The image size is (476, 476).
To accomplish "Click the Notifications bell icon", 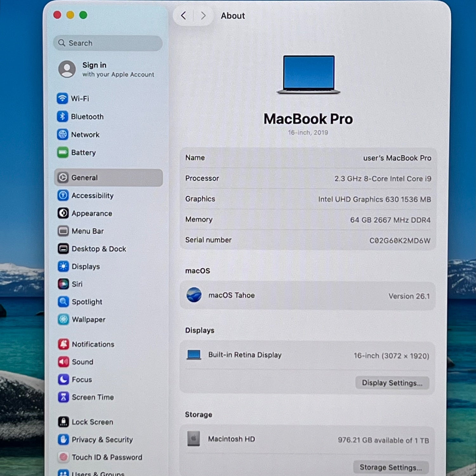I will (x=63, y=344).
